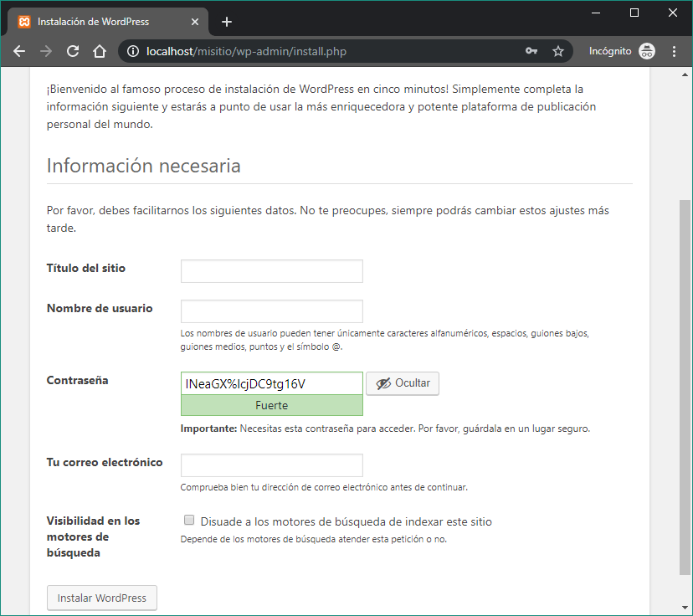Focus the Título del sitio field
Image resolution: width=693 pixels, height=616 pixels.
click(x=272, y=271)
